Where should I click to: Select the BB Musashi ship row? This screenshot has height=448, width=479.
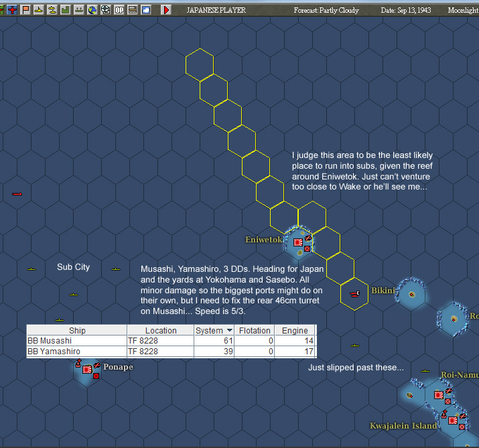172,340
